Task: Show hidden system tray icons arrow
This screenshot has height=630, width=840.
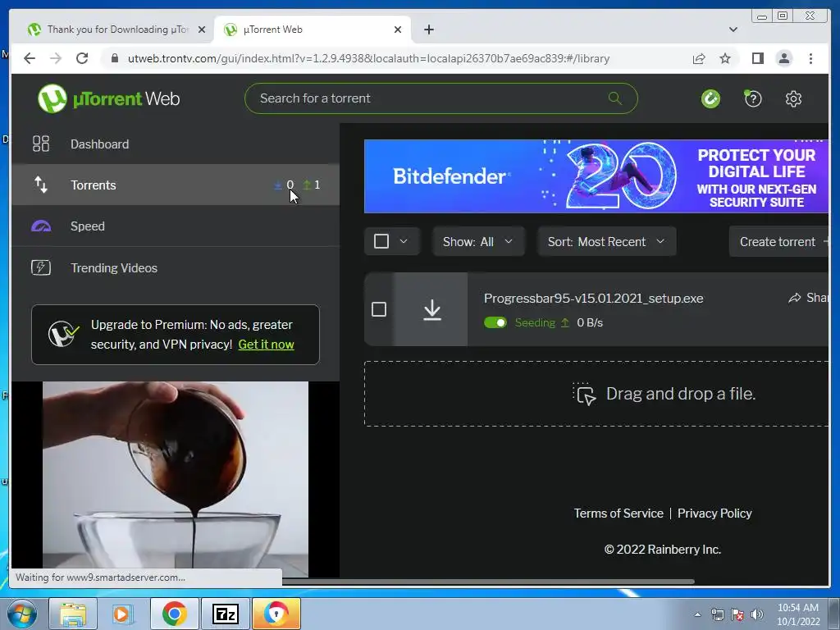Action: [697, 614]
